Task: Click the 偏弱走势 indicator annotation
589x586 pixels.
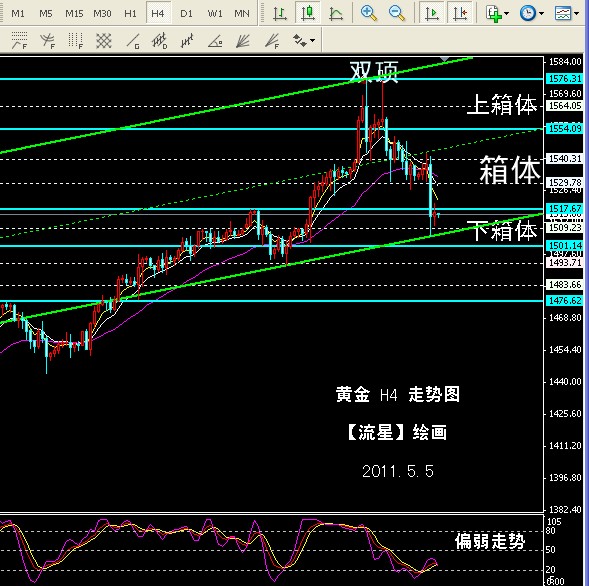Action: click(490, 541)
